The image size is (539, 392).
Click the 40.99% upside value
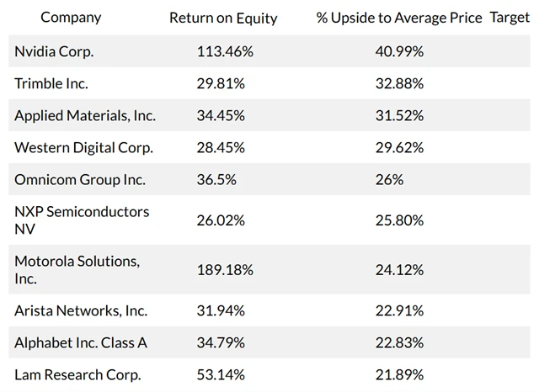coord(399,51)
